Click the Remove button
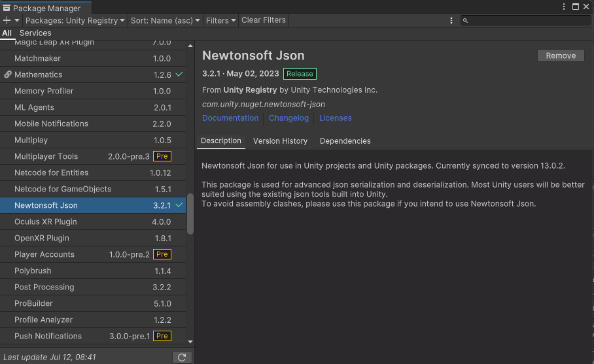Viewport: 594px width, 364px height. click(561, 56)
